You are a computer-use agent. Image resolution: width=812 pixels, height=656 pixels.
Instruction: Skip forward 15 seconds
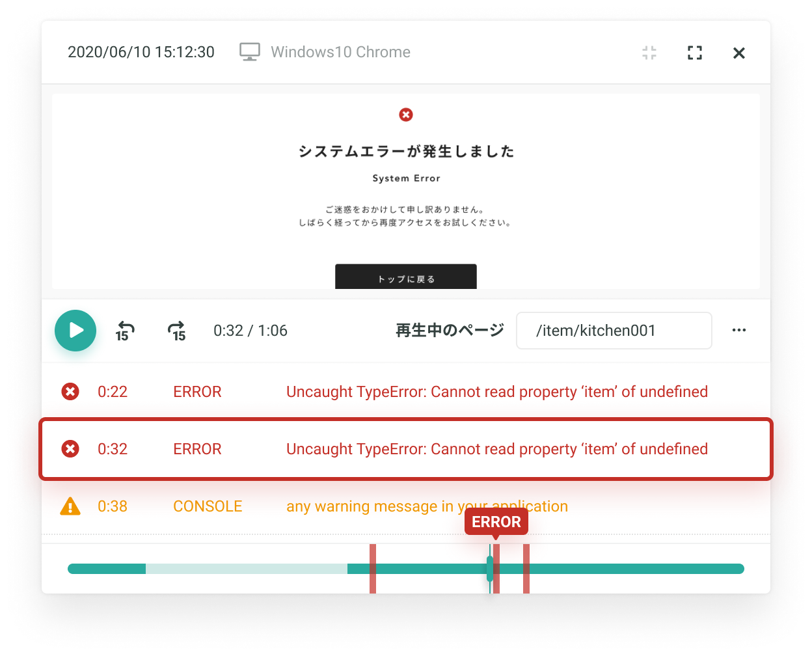click(176, 331)
